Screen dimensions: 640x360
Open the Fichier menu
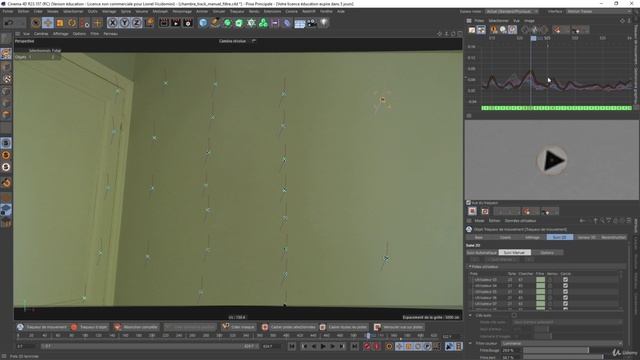click(x=7, y=11)
